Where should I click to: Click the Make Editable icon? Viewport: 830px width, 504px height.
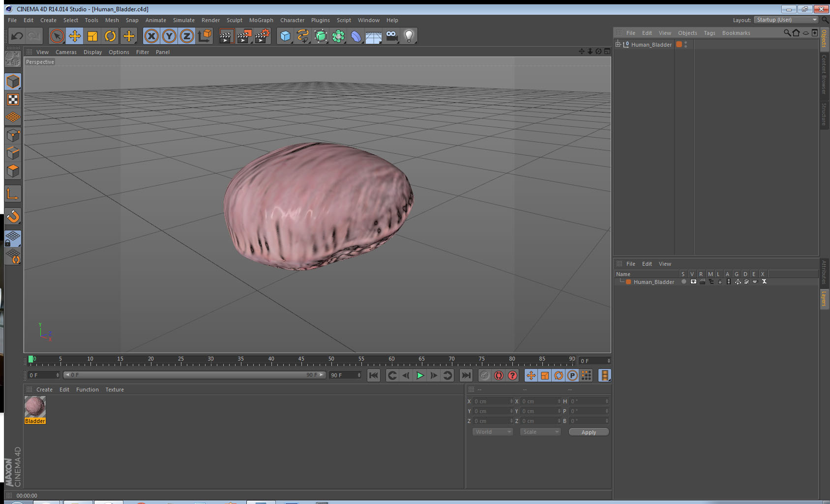(13, 59)
